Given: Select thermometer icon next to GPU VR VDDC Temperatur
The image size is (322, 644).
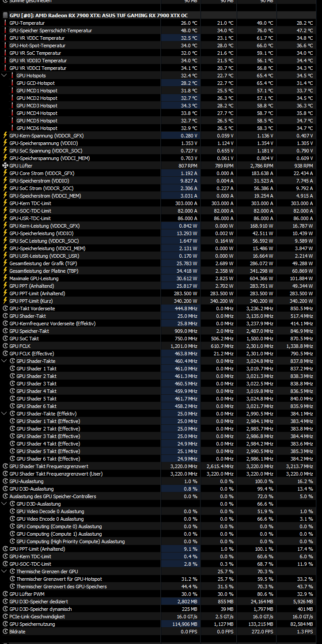Looking at the screenshot, I should coord(5,38).
